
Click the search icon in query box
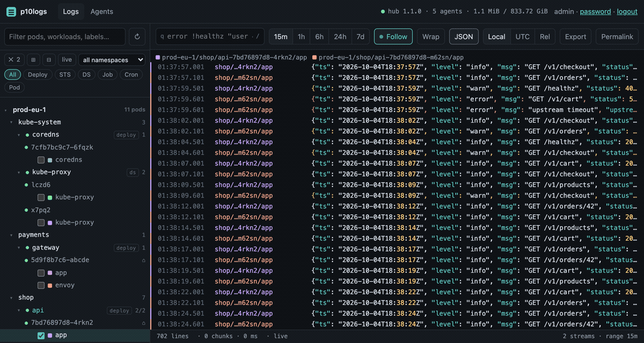click(162, 37)
